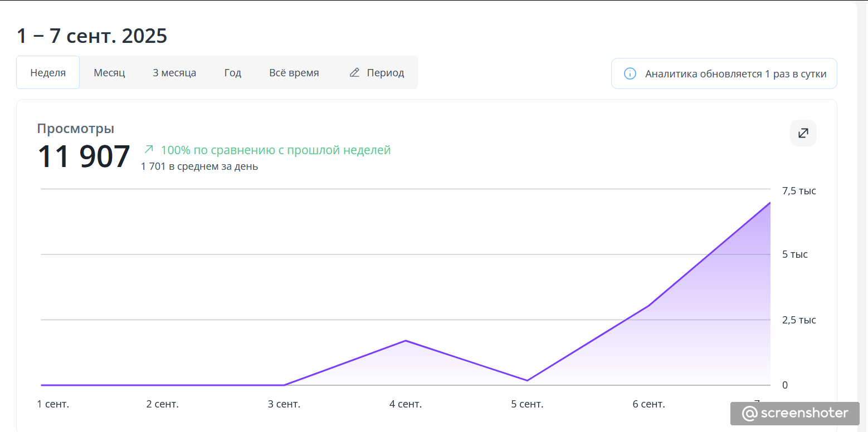868x432 pixels.
Task: Click the Аналитика обновляется notice text
Action: [x=735, y=73]
